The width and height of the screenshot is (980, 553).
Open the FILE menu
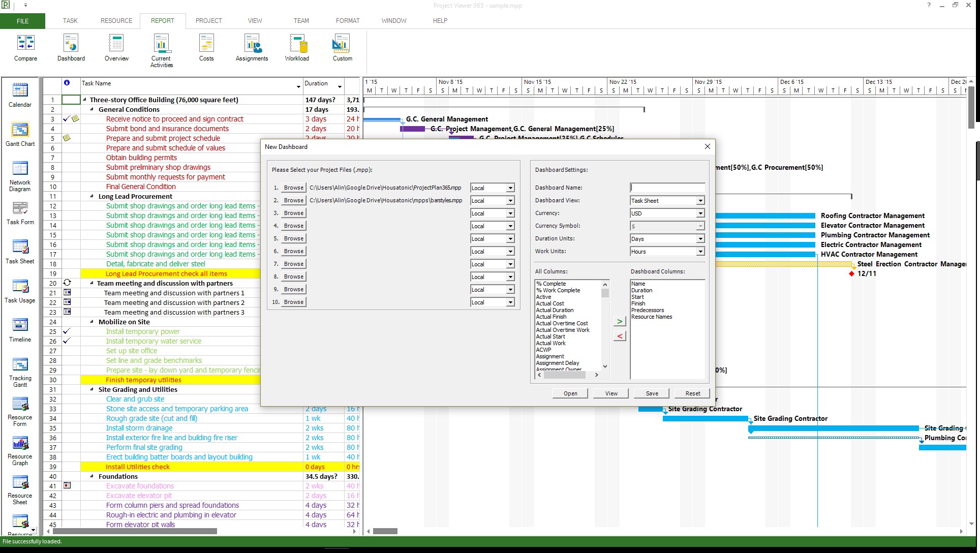(22, 21)
